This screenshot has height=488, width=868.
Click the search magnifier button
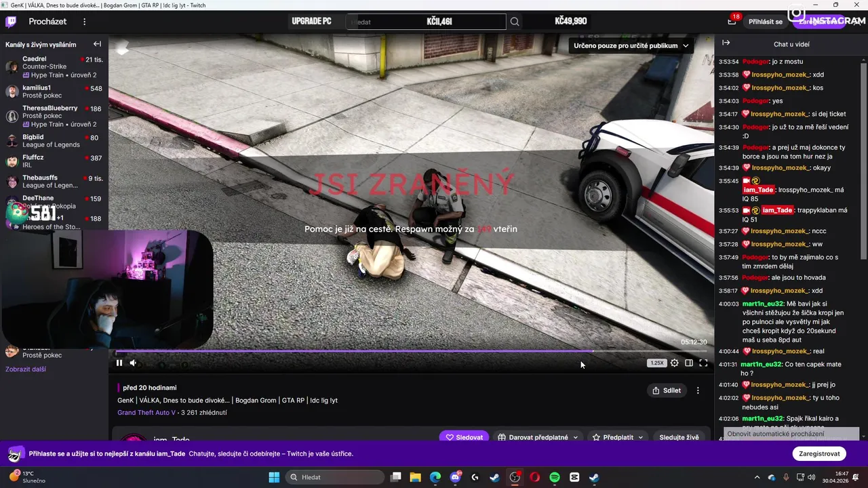click(x=515, y=22)
